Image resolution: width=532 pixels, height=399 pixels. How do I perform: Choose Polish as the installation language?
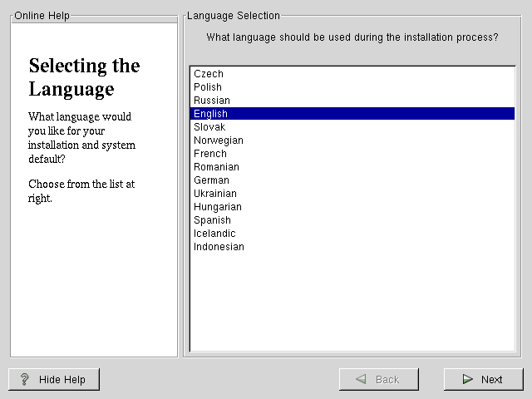208,87
